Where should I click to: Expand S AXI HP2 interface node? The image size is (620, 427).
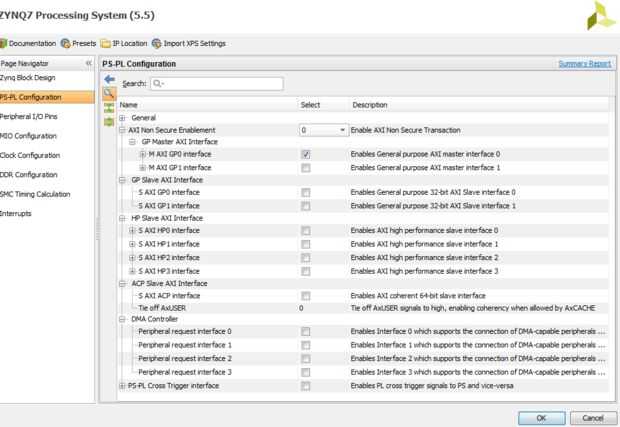pos(132,258)
